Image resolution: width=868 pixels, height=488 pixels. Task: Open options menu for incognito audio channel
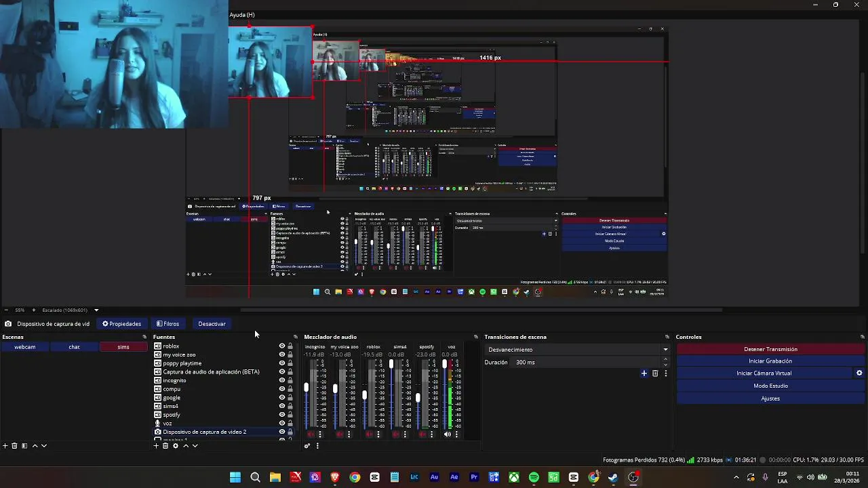click(320, 434)
